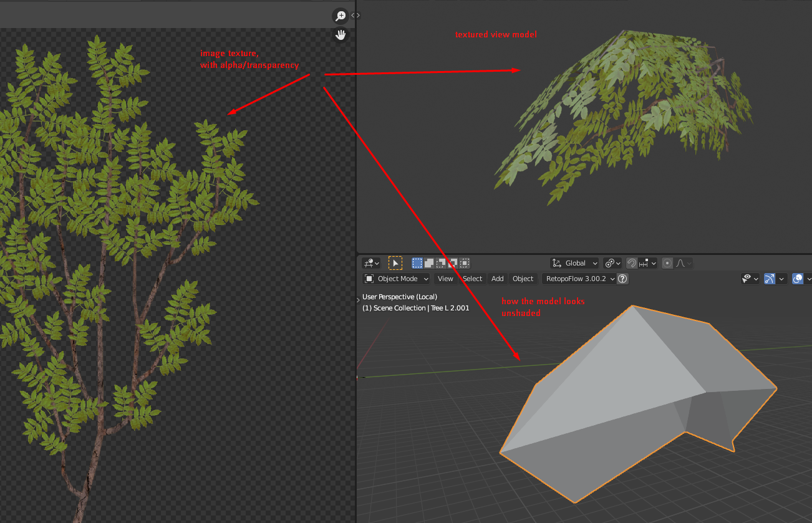Choose the Intersect selection mode icon

click(x=465, y=263)
